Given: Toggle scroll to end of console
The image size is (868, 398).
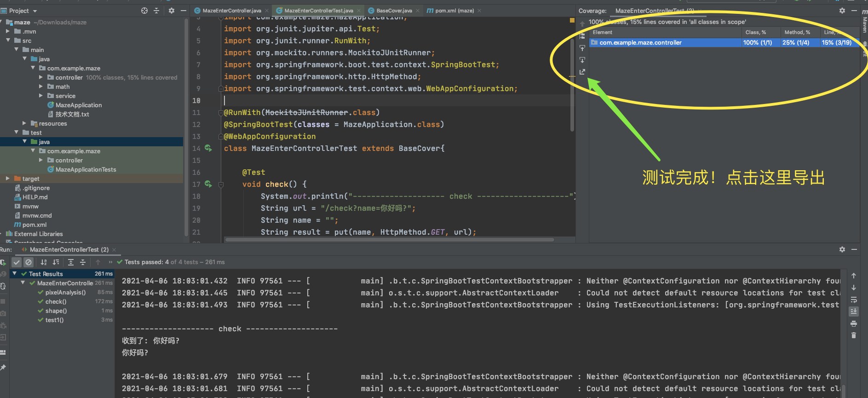Looking at the screenshot, I should point(854,311).
